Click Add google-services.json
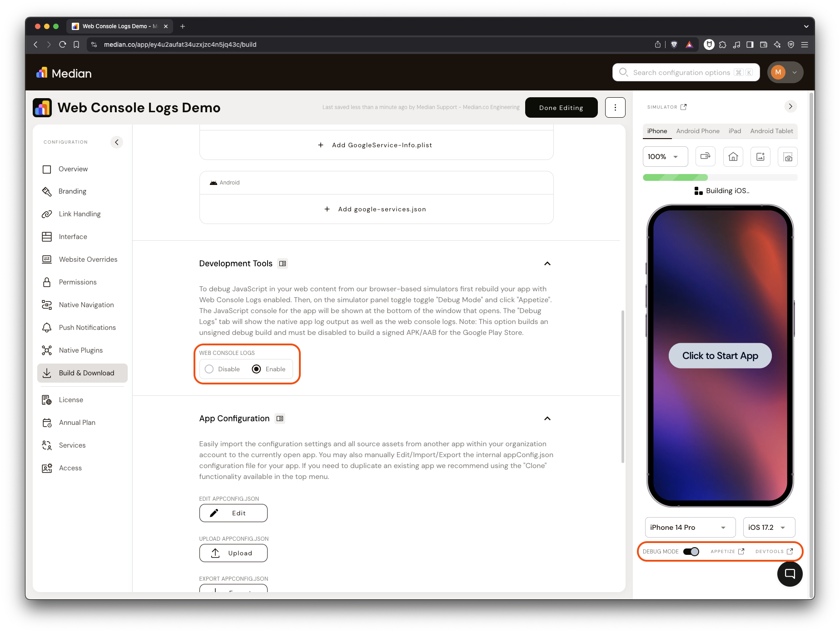Image resolution: width=840 pixels, height=633 pixels. [376, 209]
